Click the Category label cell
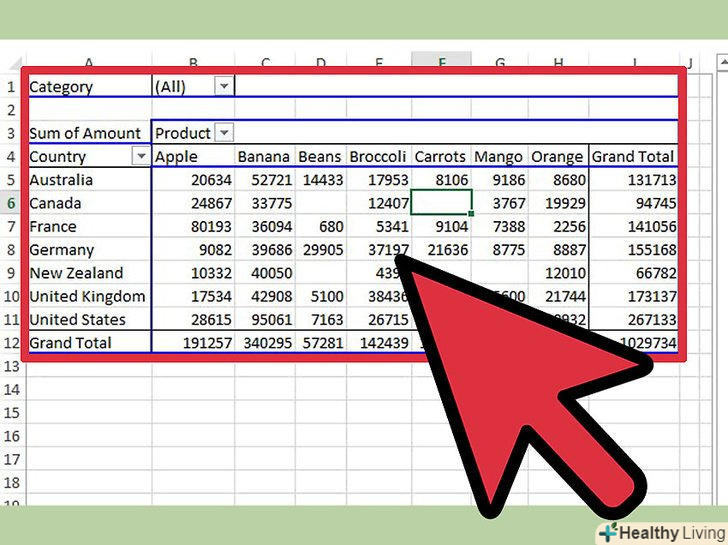Image resolution: width=728 pixels, height=545 pixels. [x=62, y=87]
